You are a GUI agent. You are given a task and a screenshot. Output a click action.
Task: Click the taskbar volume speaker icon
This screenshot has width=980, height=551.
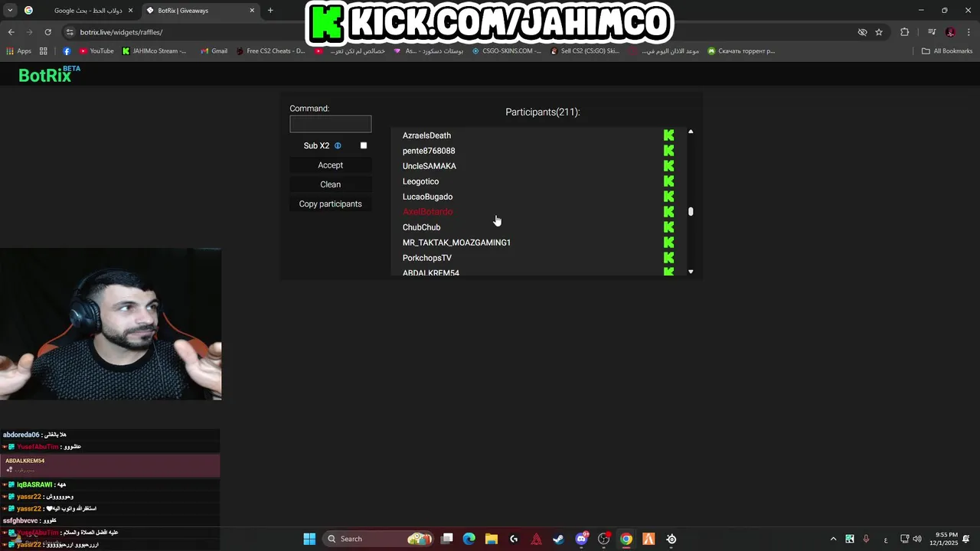(x=917, y=539)
